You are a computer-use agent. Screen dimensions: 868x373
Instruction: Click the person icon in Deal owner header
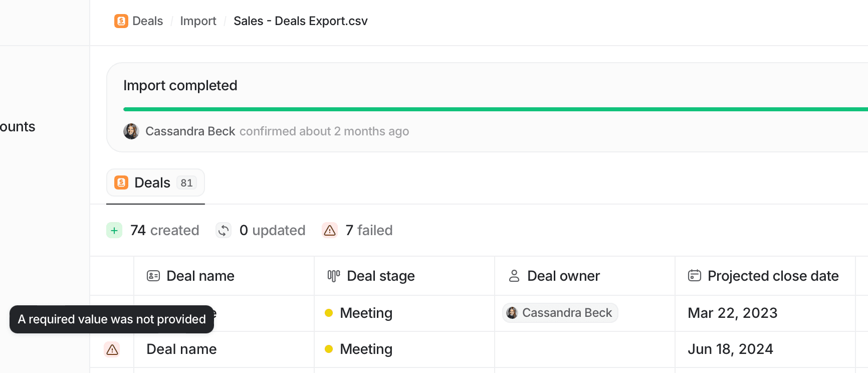point(514,275)
